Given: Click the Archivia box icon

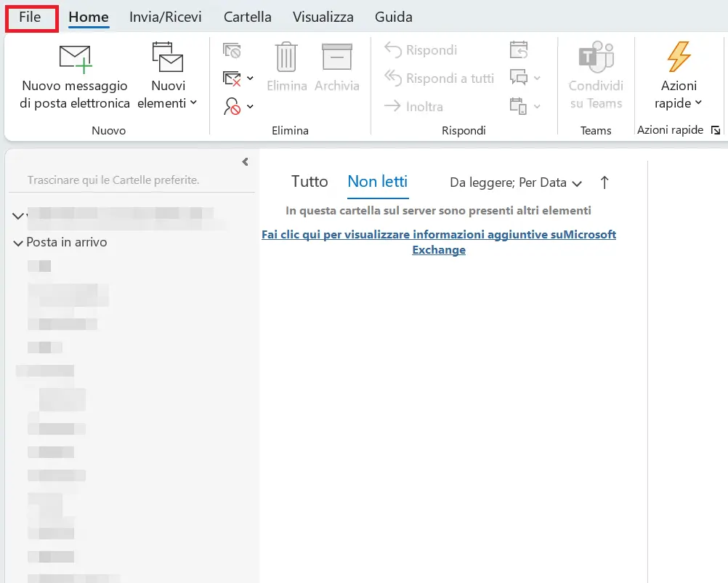Looking at the screenshot, I should [x=337, y=57].
